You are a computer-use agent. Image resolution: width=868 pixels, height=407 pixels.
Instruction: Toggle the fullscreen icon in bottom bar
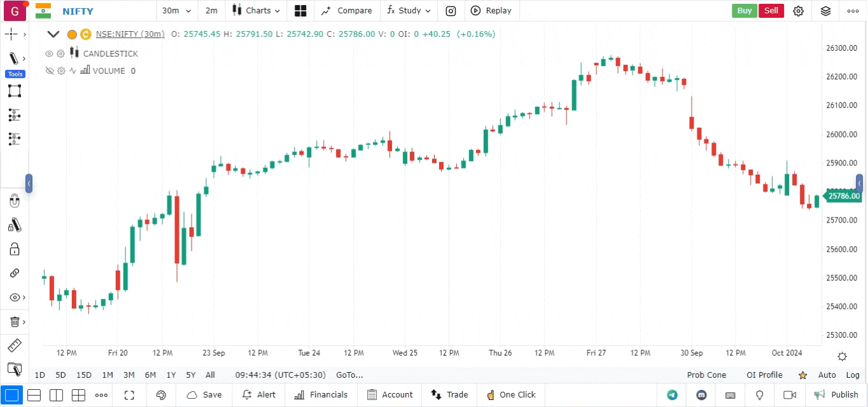point(129,395)
